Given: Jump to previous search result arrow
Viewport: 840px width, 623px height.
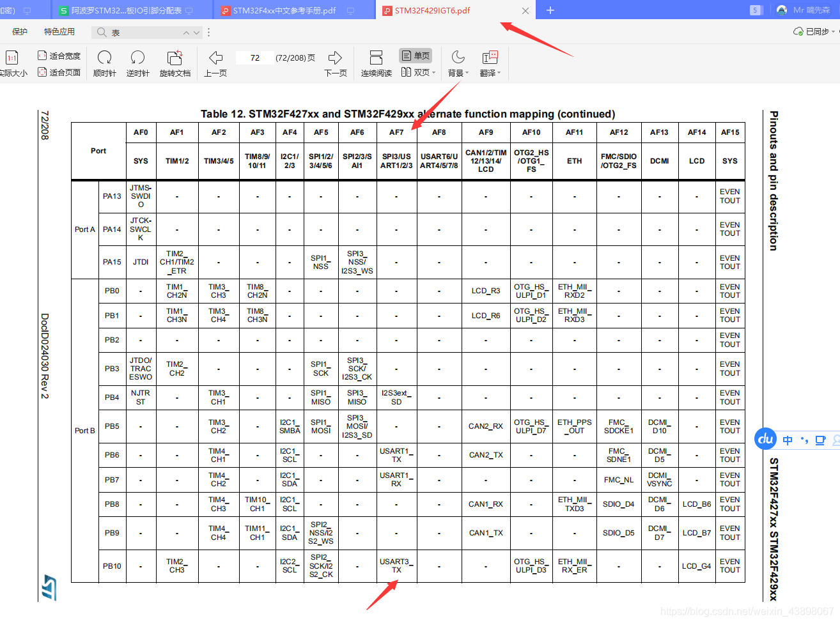Looking at the screenshot, I should pyautogui.click(x=186, y=33).
